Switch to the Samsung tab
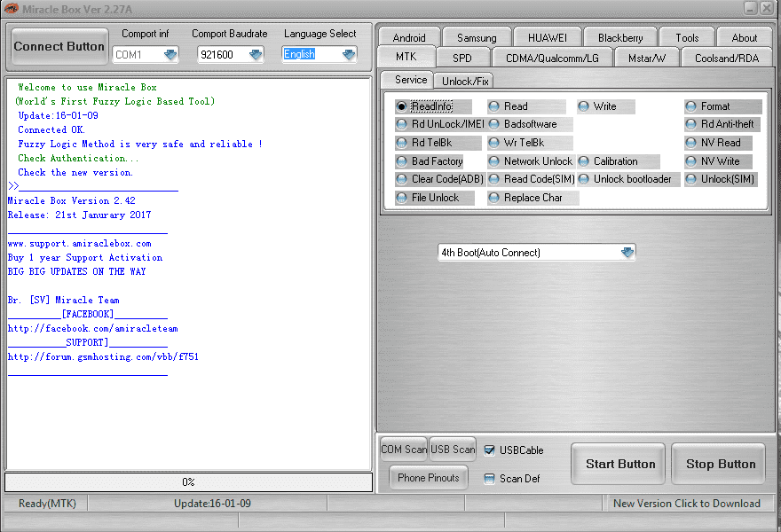Viewport: 781px width, 532px height. pyautogui.click(x=477, y=37)
